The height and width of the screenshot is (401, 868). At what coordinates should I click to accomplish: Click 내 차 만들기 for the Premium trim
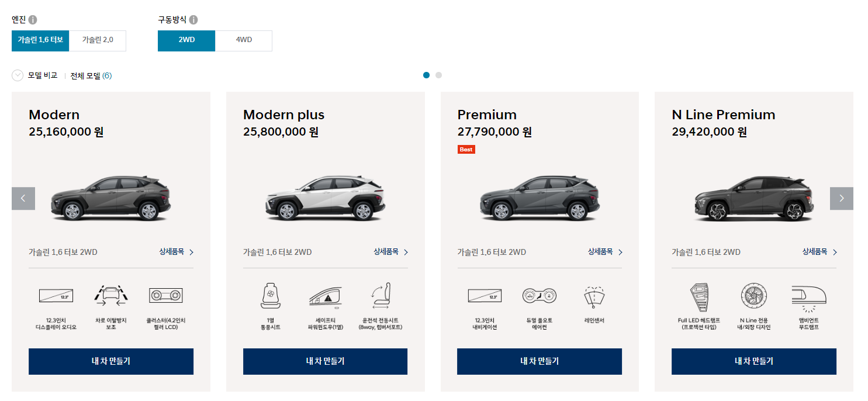click(539, 361)
